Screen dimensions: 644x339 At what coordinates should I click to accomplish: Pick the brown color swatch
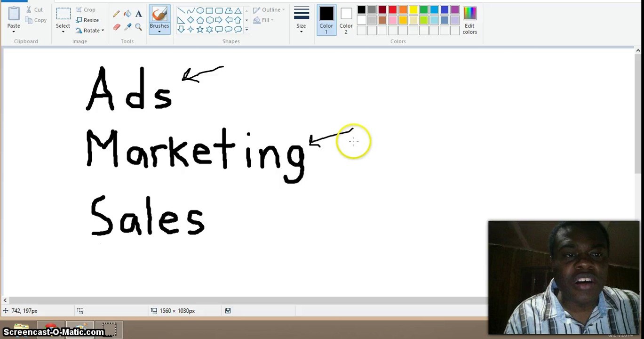382,20
